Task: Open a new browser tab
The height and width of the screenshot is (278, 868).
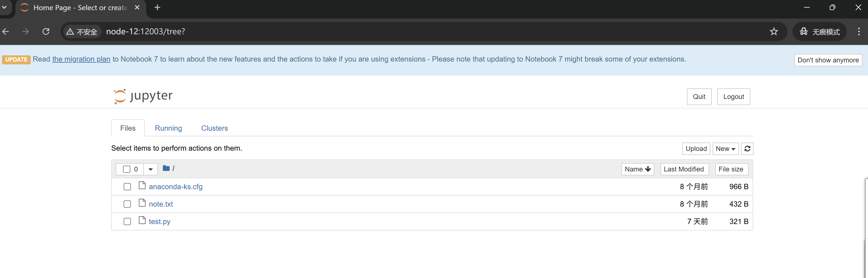Action: tap(157, 7)
